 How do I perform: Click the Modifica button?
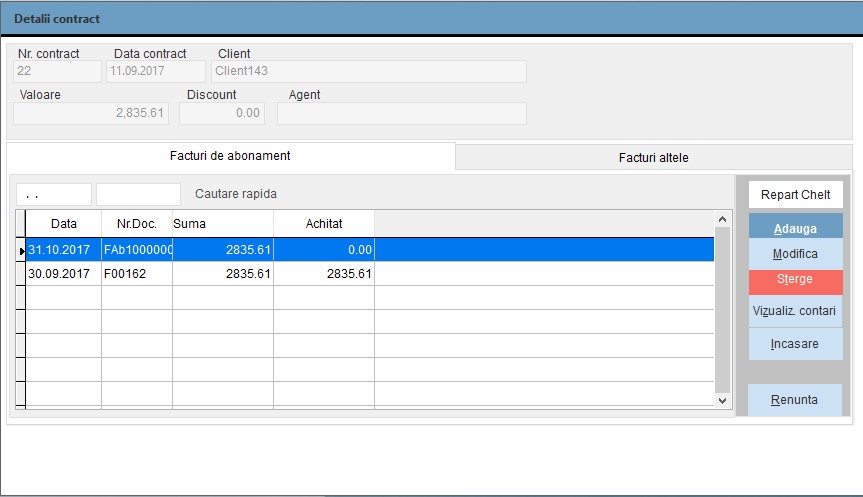[795, 254]
